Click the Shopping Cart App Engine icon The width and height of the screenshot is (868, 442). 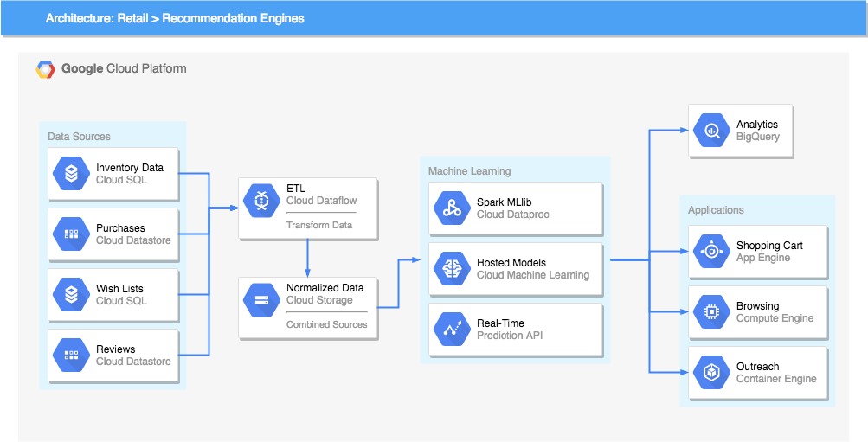pos(711,252)
